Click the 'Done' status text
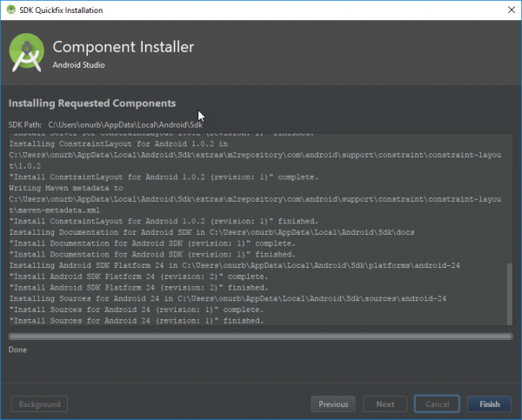Viewport: 522px width, 420px height. [x=17, y=350]
